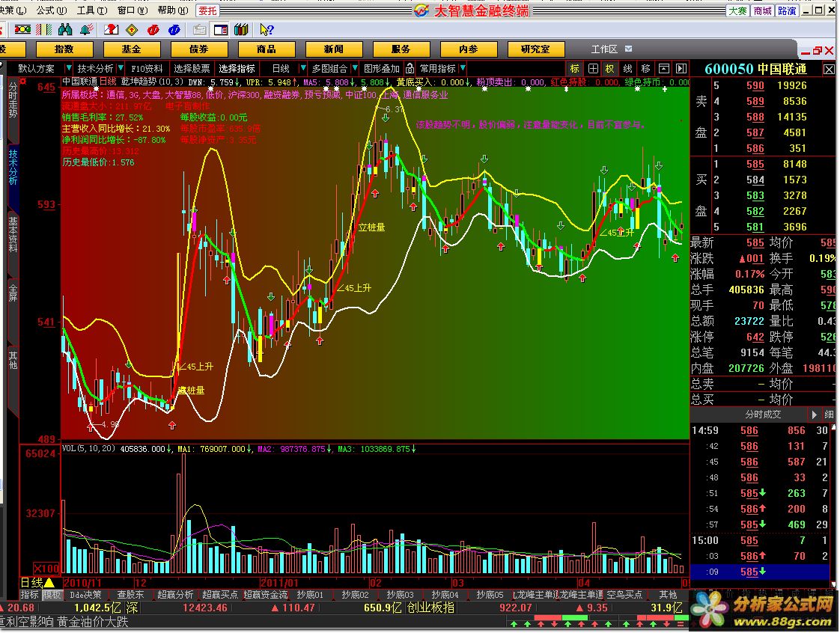Click the 服务 yellow navigation button
Screen dimensions: 840x633
click(401, 49)
